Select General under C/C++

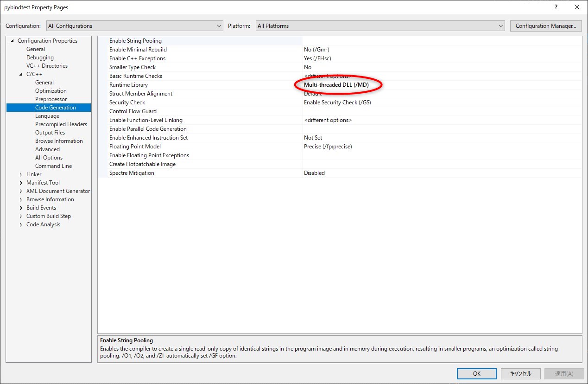coord(44,83)
